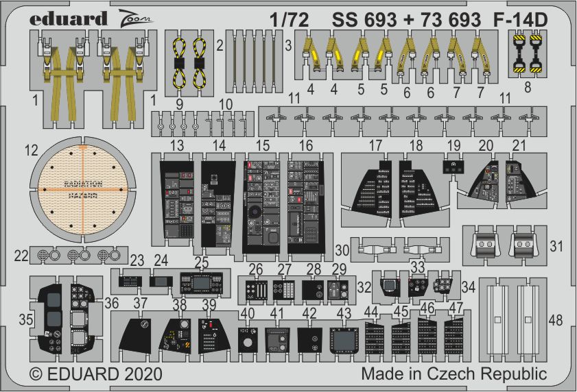Select the plain black angled panel part 37
The image size is (577, 392).
pos(138,336)
